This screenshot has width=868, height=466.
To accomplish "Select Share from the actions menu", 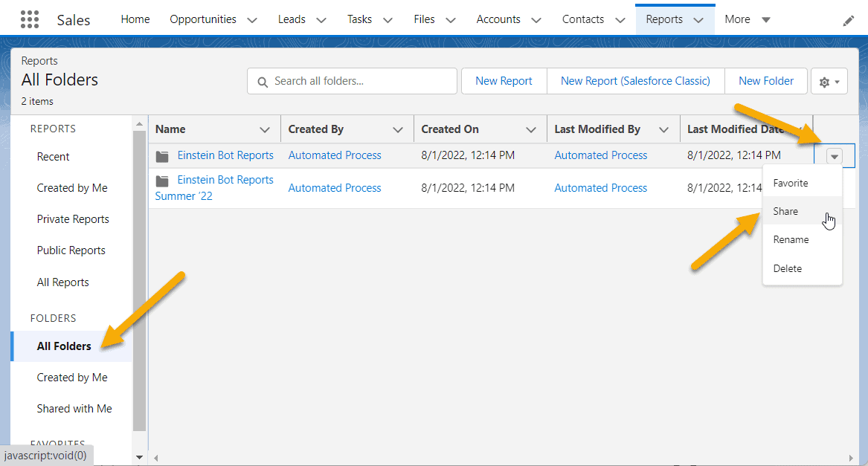I will tap(785, 211).
